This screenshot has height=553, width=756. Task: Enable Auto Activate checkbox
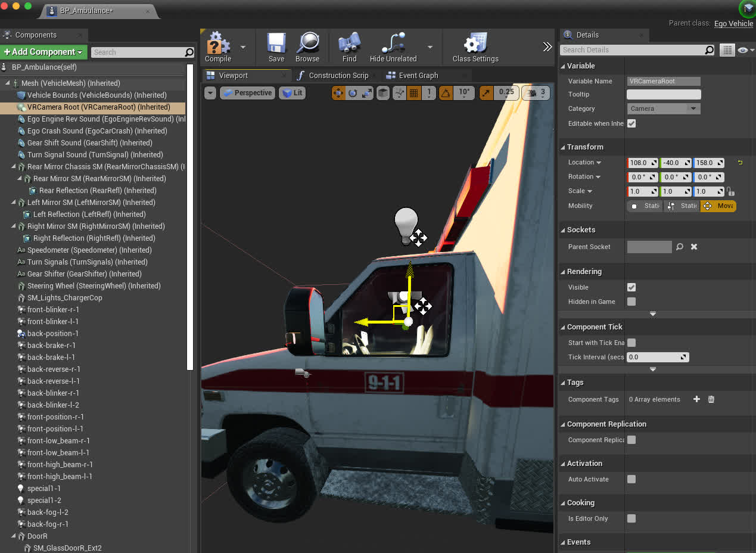coord(631,479)
